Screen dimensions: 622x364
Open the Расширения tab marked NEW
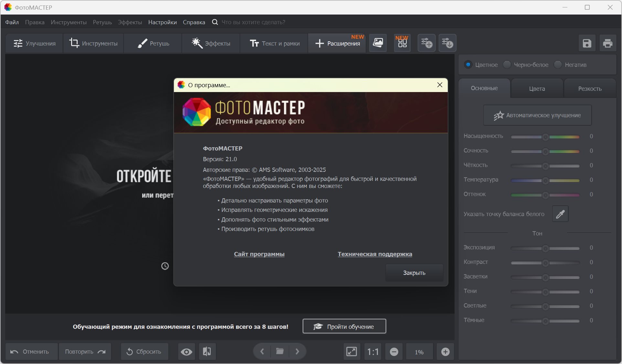pos(337,43)
